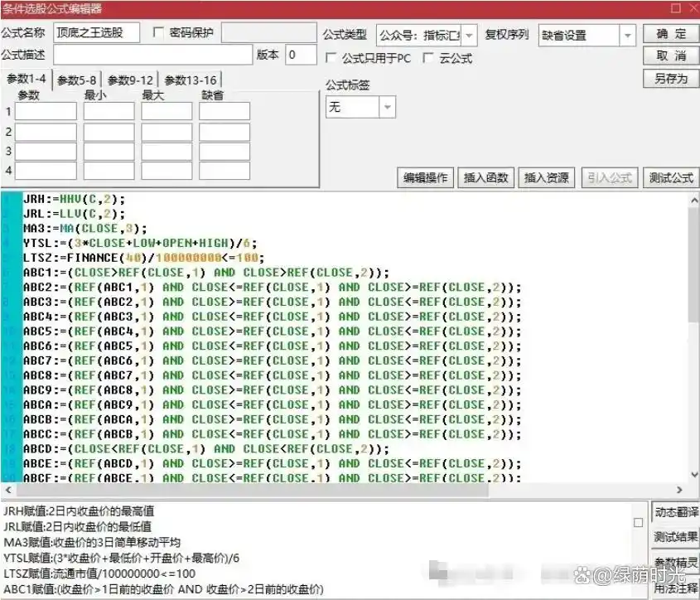The height and width of the screenshot is (600, 700).
Task: Toggle the small checkbox in the translation panel
Action: click(x=638, y=522)
